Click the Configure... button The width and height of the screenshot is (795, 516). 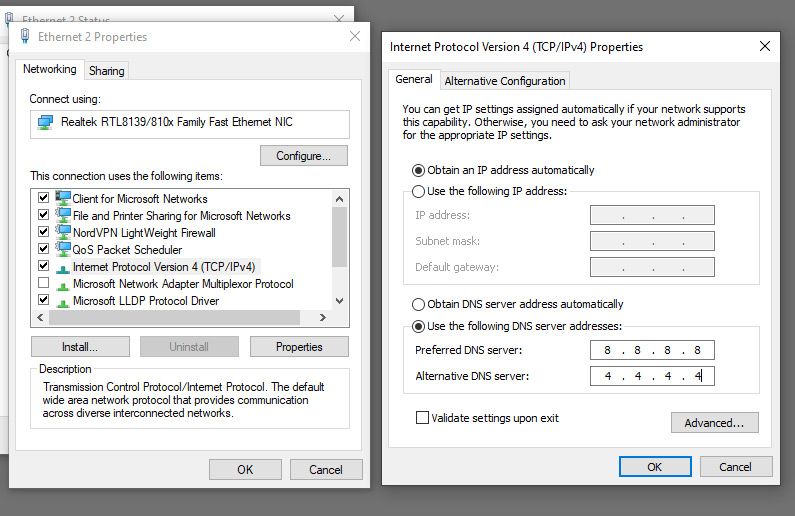click(x=304, y=156)
